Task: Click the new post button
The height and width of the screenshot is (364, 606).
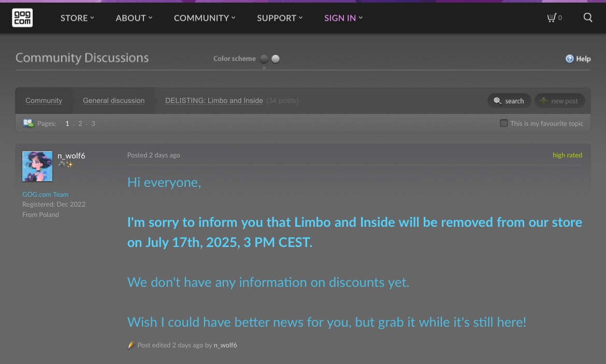Action: tap(559, 101)
